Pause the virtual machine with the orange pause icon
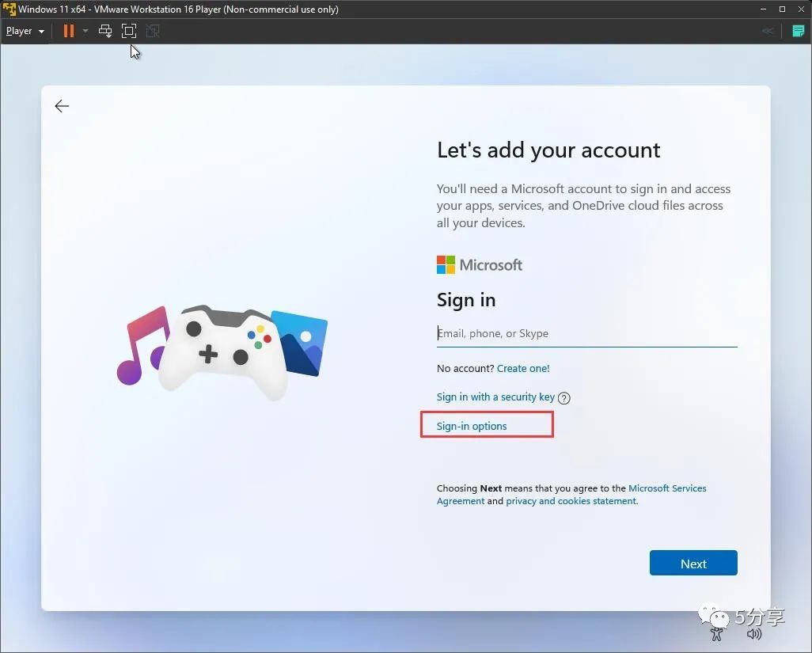Screen dimensions: 812x653 68,31
